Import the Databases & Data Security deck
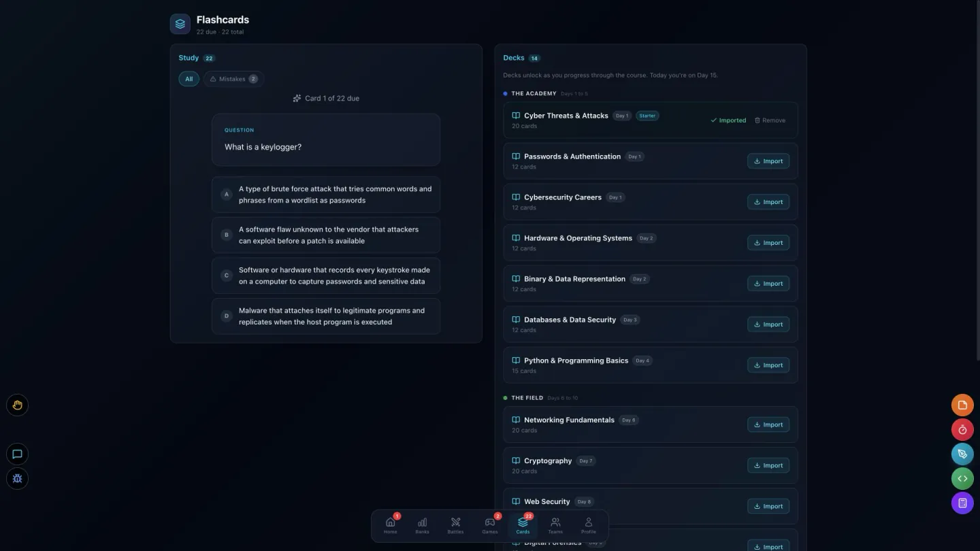The width and height of the screenshot is (980, 551). click(768, 324)
